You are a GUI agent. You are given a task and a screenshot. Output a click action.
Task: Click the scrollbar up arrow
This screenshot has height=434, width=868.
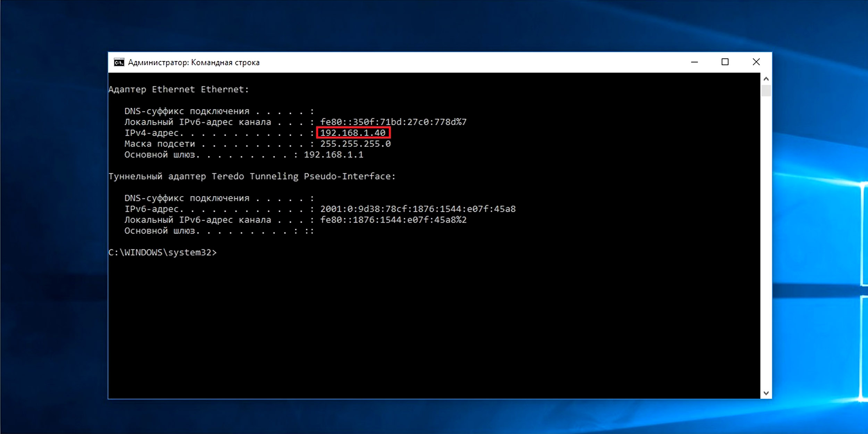pyautogui.click(x=766, y=79)
